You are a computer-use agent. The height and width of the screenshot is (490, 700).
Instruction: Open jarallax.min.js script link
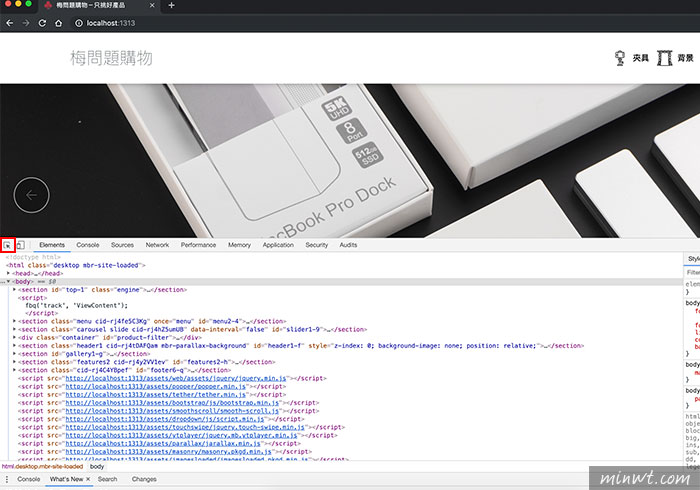(x=163, y=444)
